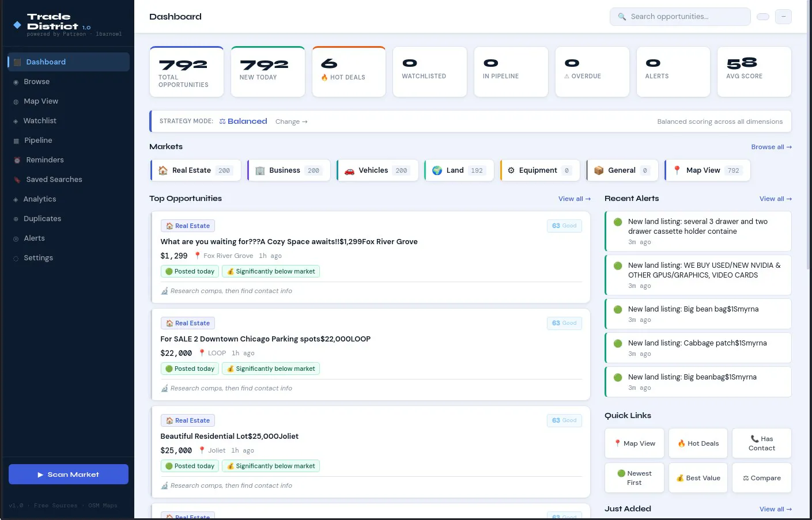Click the Settings sidebar icon

(x=16, y=259)
